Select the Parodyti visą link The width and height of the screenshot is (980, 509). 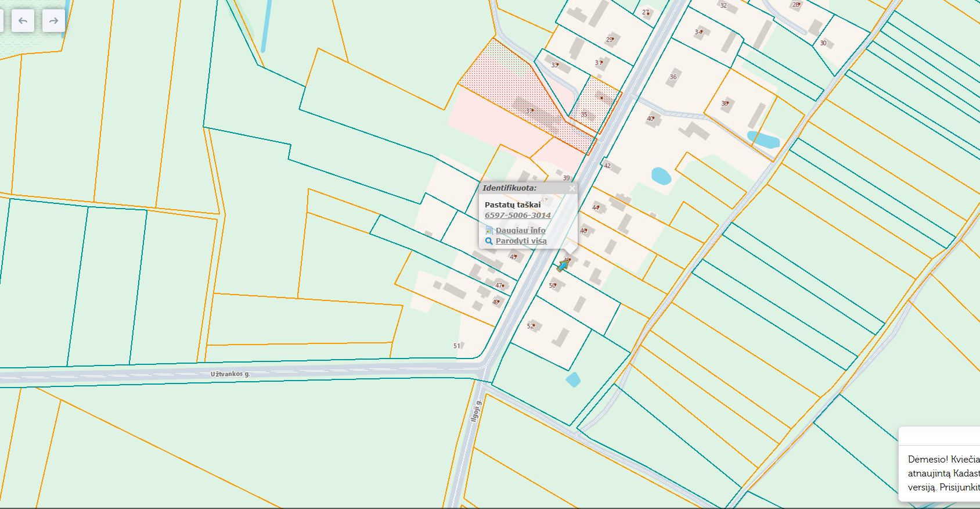tap(521, 241)
